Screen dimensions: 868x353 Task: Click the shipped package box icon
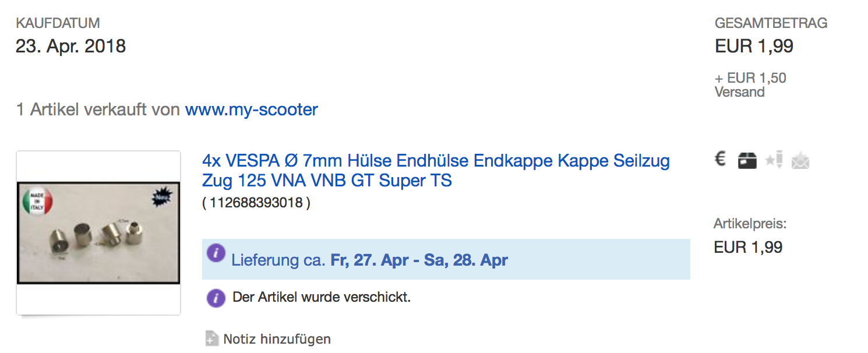tap(747, 160)
